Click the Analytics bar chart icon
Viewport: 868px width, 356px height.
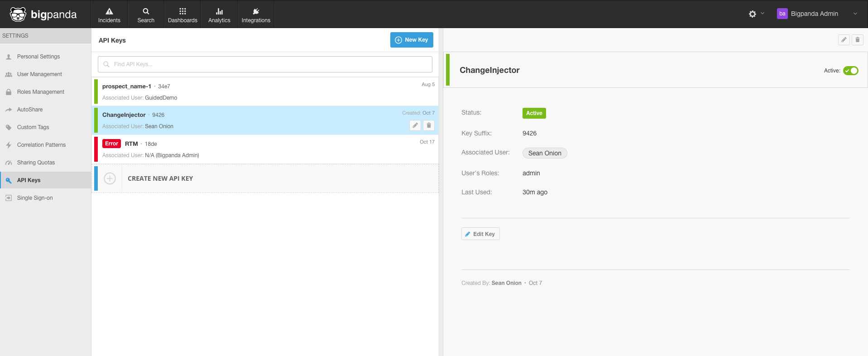coord(219,11)
